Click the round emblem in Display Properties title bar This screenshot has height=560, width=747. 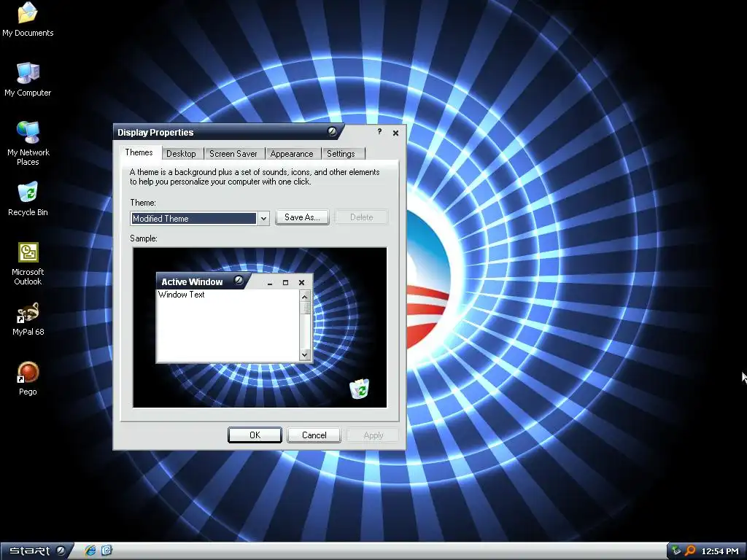click(332, 131)
